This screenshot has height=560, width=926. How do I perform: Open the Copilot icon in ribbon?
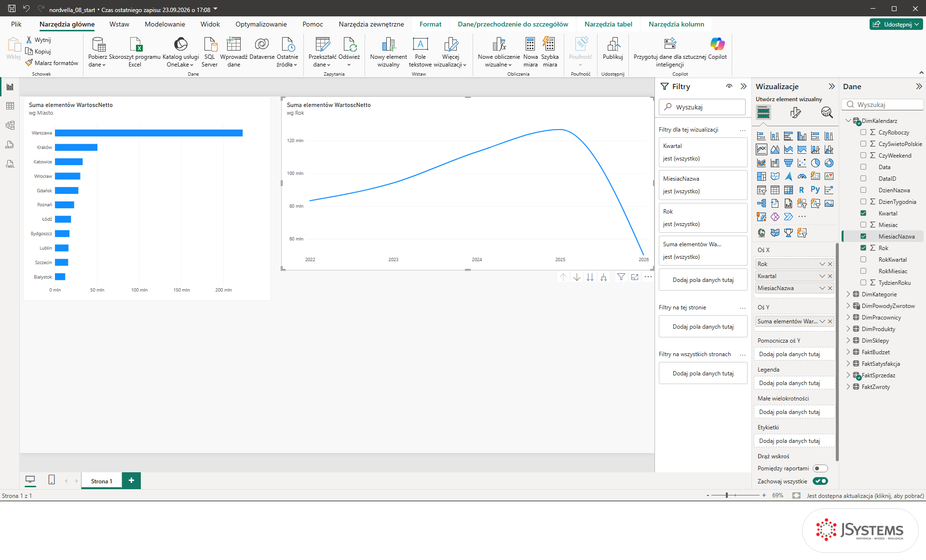(x=717, y=44)
